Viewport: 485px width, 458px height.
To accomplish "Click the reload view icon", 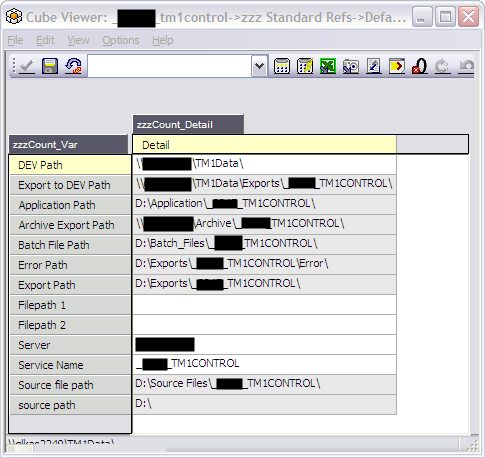I will click(x=73, y=66).
